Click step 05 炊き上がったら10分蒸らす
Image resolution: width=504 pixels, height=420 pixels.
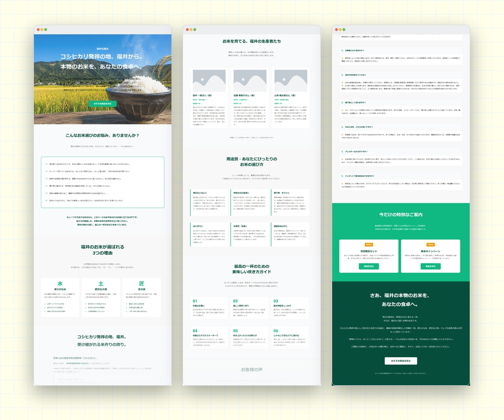(250, 338)
